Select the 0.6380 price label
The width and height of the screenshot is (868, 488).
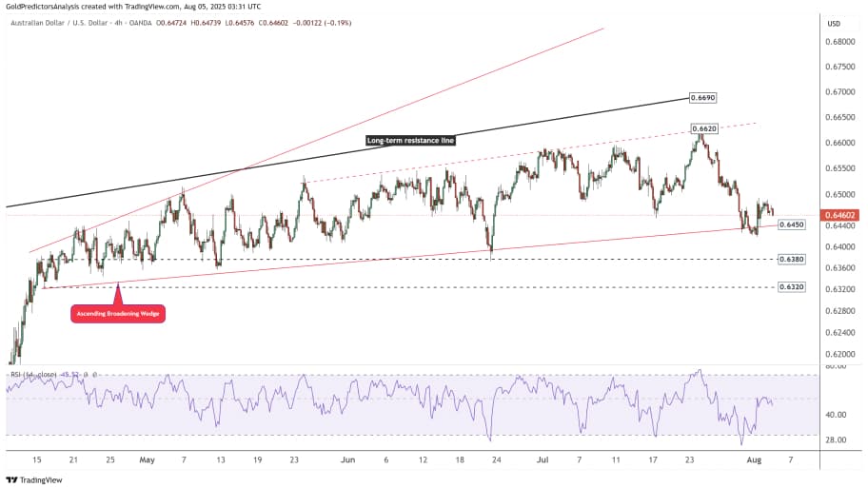coord(792,259)
